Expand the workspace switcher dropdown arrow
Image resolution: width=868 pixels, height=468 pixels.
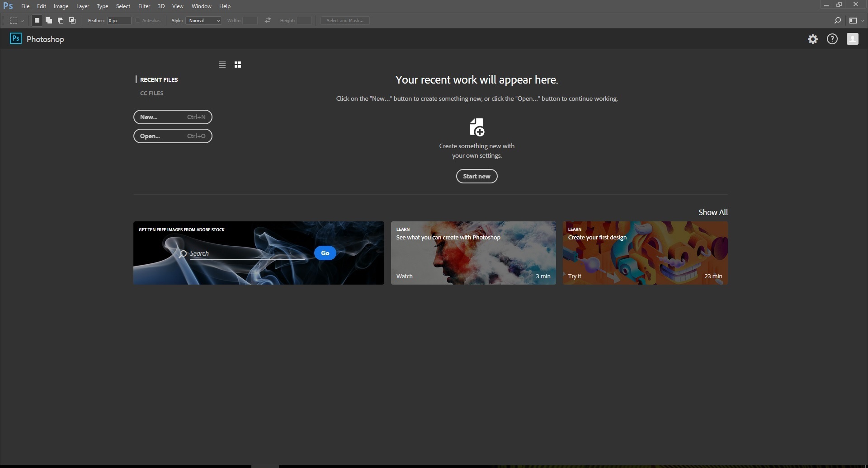point(863,21)
